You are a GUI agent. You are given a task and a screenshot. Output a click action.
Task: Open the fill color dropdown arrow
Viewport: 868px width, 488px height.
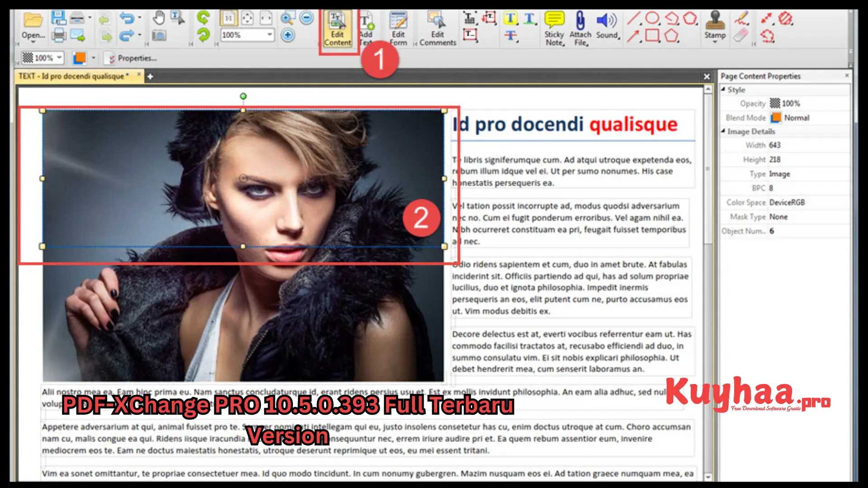pos(94,58)
